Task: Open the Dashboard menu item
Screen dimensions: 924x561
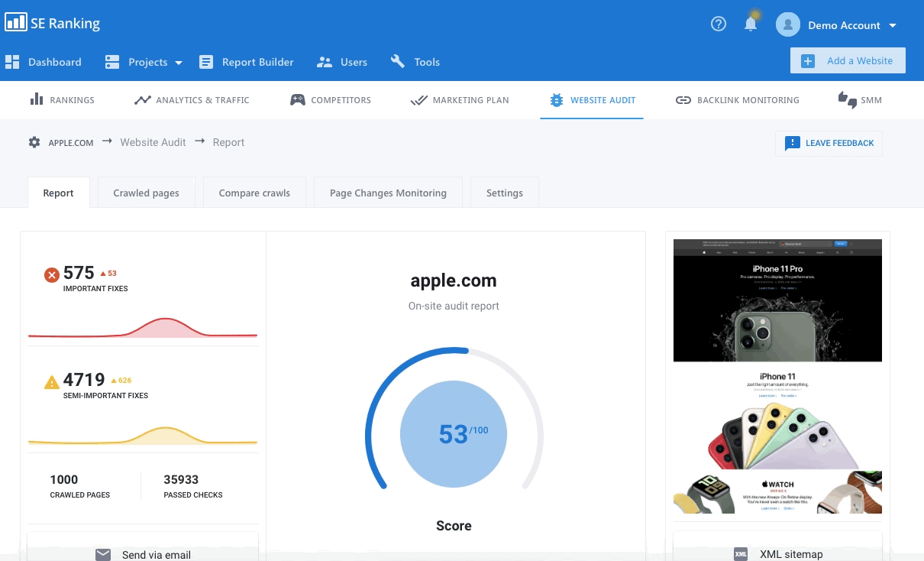Action: (54, 62)
